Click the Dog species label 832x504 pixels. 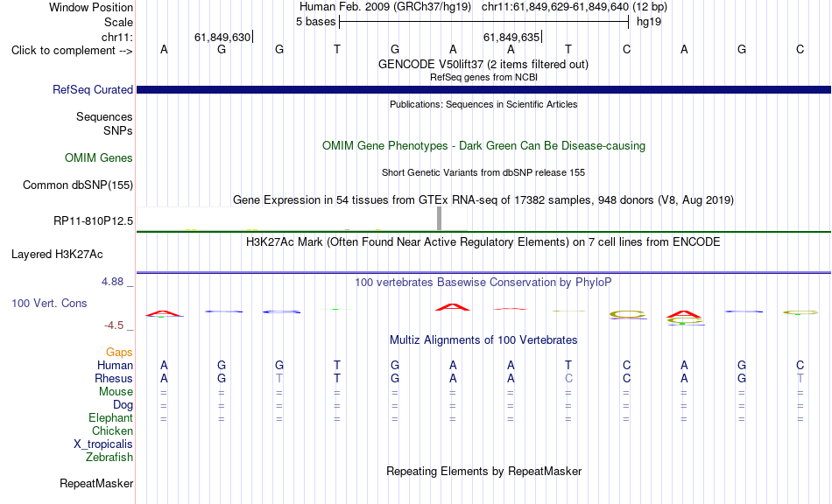tap(123, 405)
